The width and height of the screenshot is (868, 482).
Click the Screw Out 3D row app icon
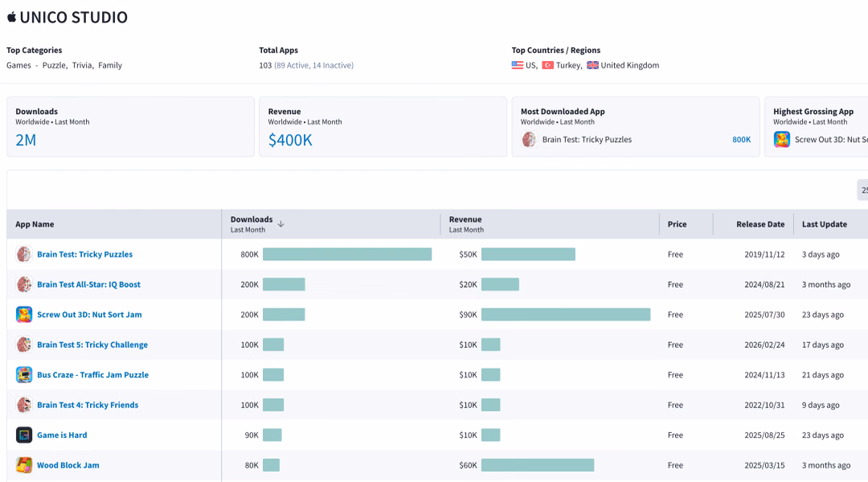coord(24,314)
